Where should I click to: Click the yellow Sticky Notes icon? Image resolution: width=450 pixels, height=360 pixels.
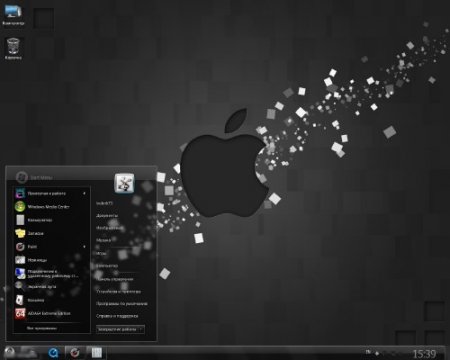point(20,233)
